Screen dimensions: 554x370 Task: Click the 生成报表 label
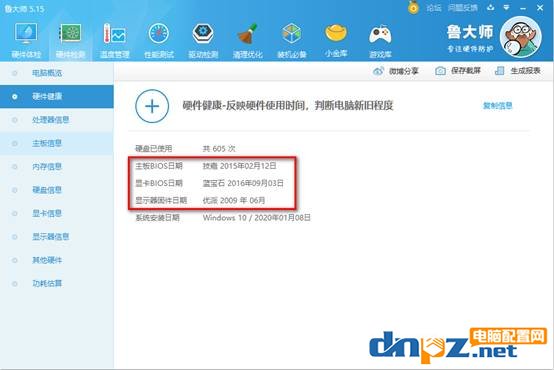coord(525,71)
